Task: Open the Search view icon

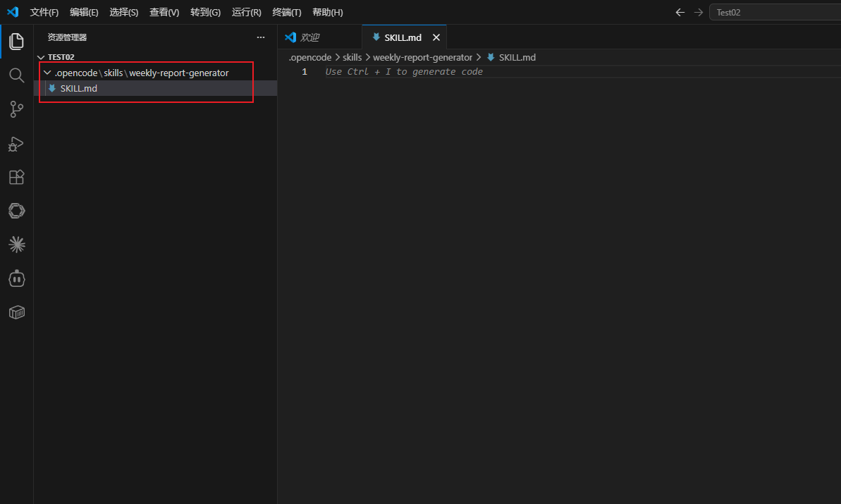Action: point(17,75)
